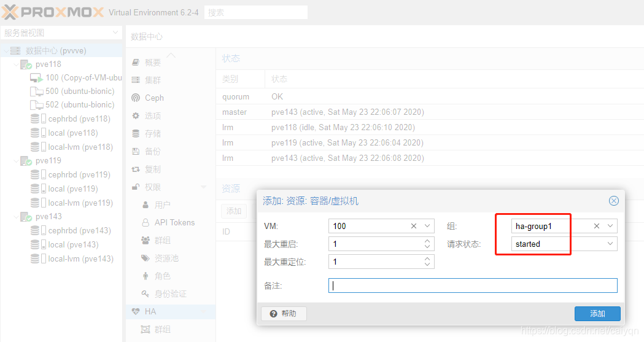
Task: Click the 资源池 tags icon
Action: pos(145,258)
